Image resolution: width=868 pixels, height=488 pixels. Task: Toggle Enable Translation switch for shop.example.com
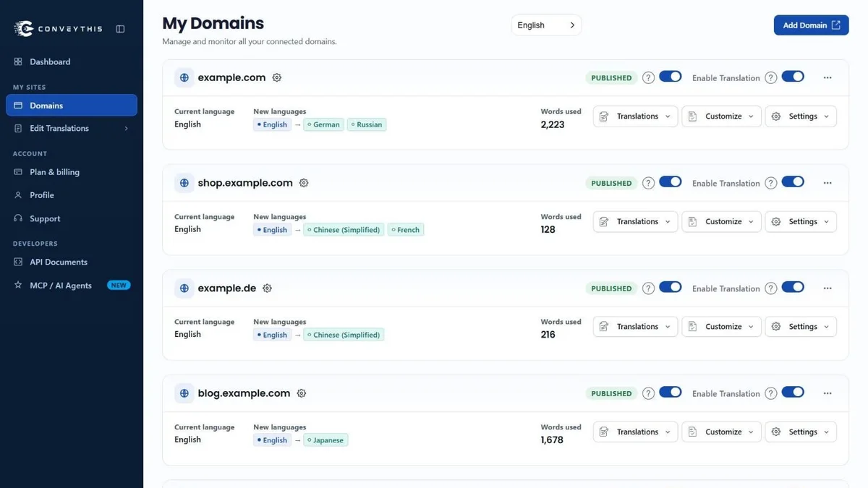[x=793, y=182]
